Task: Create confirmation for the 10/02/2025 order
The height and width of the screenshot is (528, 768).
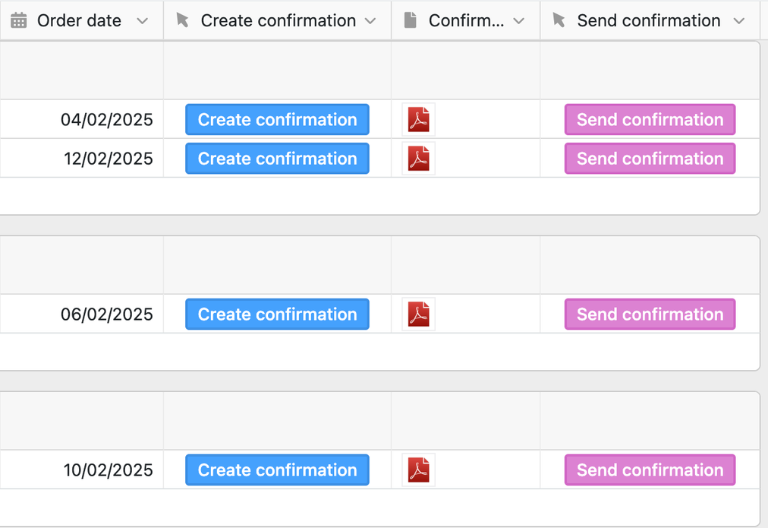Action: 277,470
